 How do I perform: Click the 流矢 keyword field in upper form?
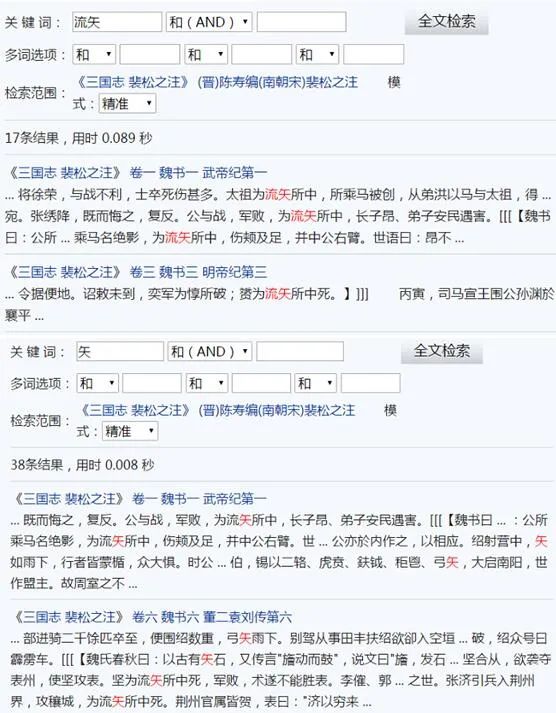pyautogui.click(x=117, y=22)
